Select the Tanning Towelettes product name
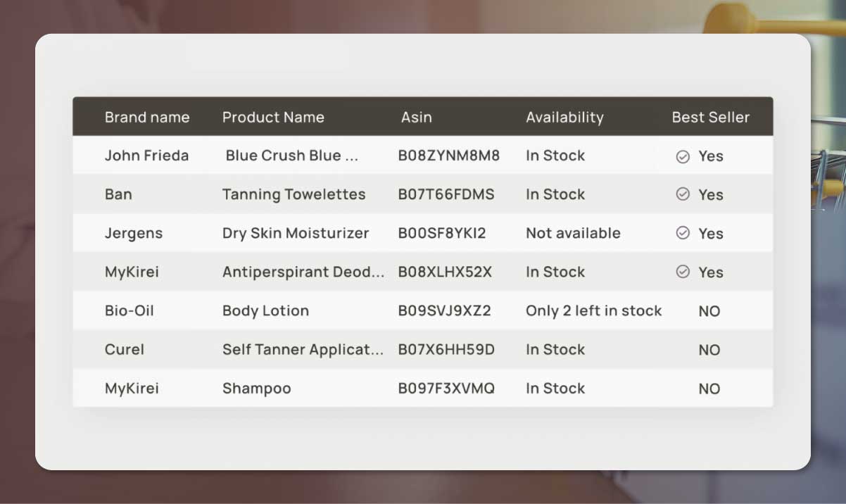Viewport: 846px width, 504px height. 294,194
